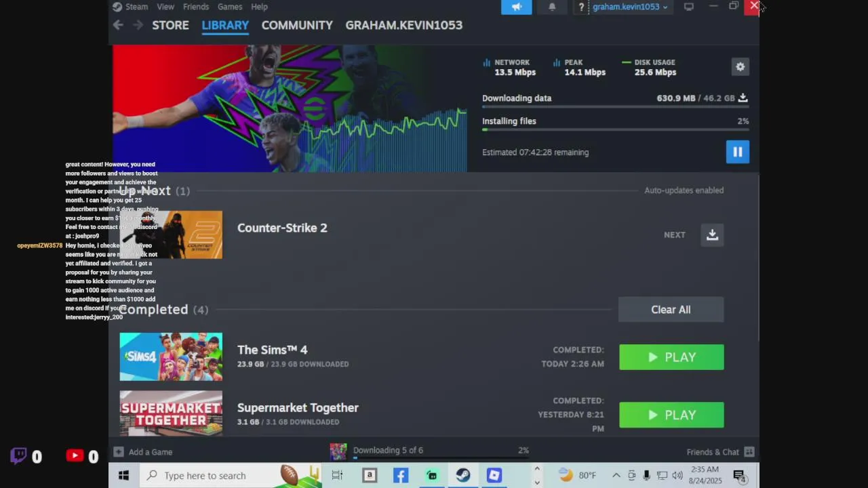This screenshot has width=868, height=488.
Task: Open the notifications bell
Action: pyautogui.click(x=552, y=7)
